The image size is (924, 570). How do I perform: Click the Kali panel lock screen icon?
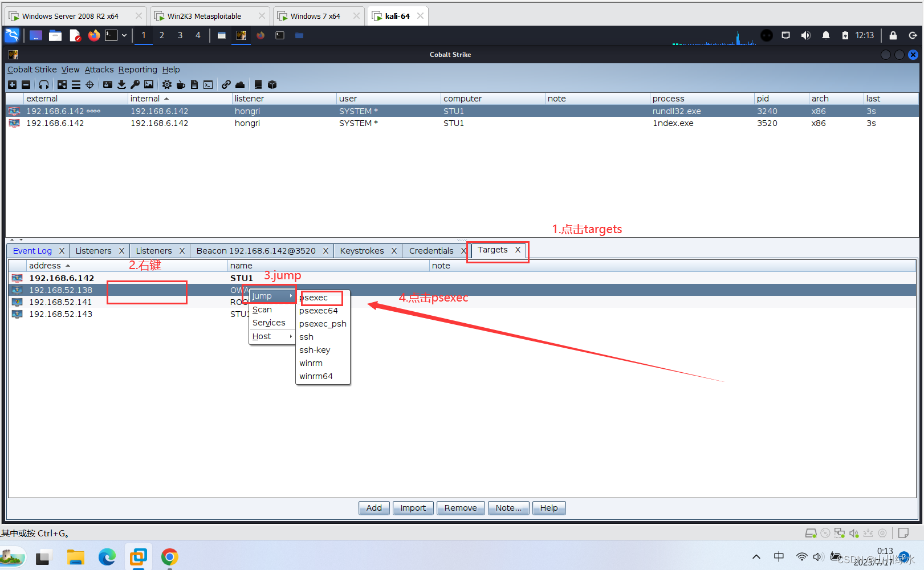[893, 35]
